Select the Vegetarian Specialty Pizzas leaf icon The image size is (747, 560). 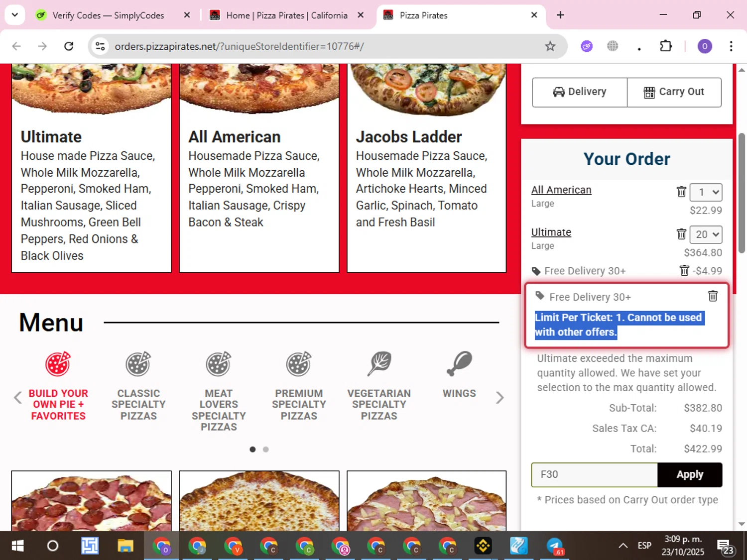pos(379,364)
